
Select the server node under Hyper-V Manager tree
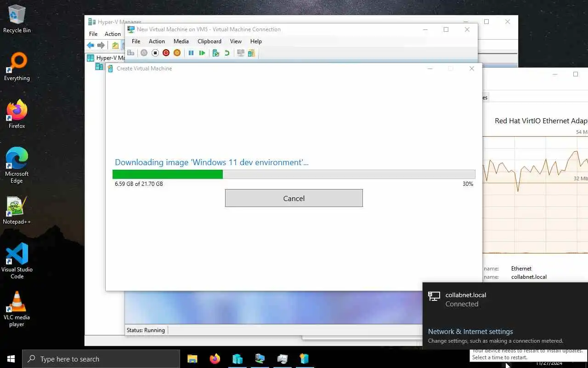[x=99, y=67]
